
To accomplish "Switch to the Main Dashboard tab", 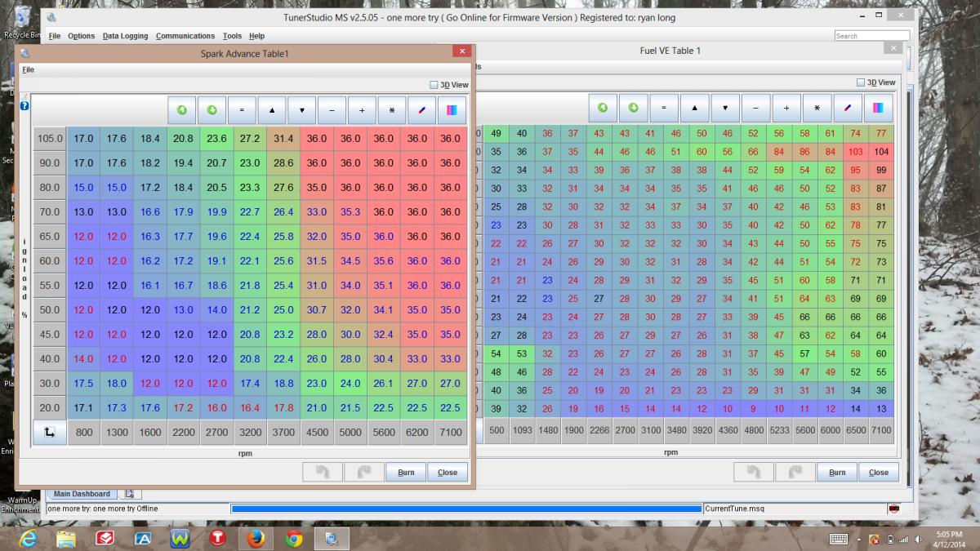I will (x=82, y=494).
